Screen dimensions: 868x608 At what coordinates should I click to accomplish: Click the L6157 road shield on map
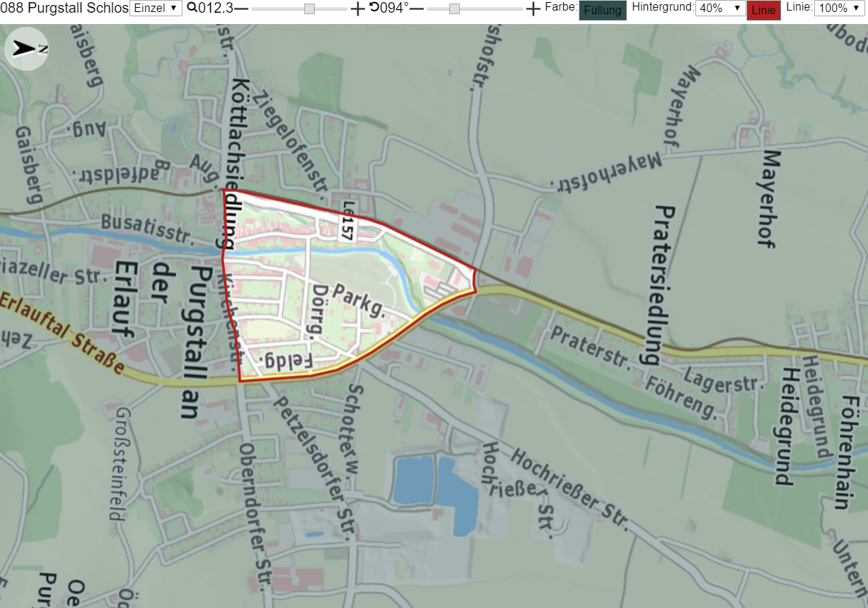[x=346, y=228]
